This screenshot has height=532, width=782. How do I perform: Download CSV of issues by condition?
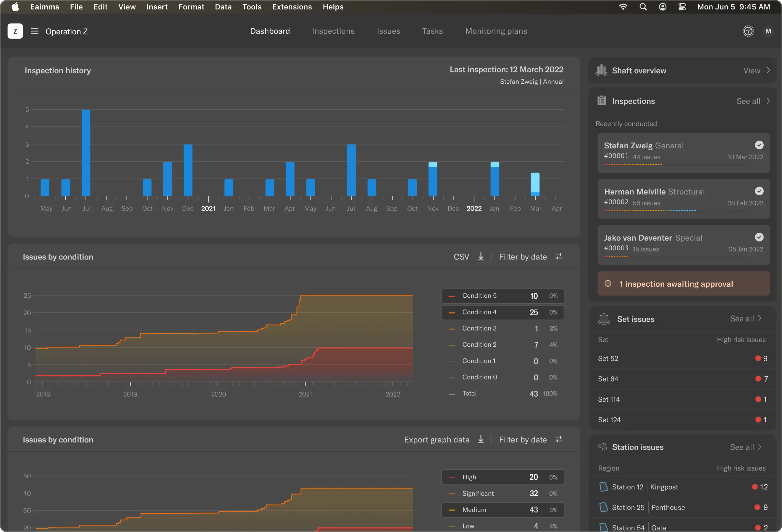[x=481, y=257]
